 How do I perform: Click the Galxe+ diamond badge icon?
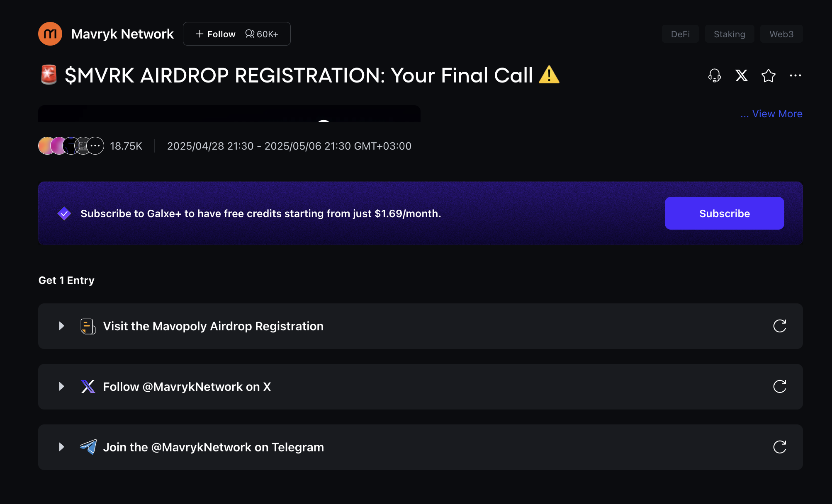pyautogui.click(x=64, y=213)
